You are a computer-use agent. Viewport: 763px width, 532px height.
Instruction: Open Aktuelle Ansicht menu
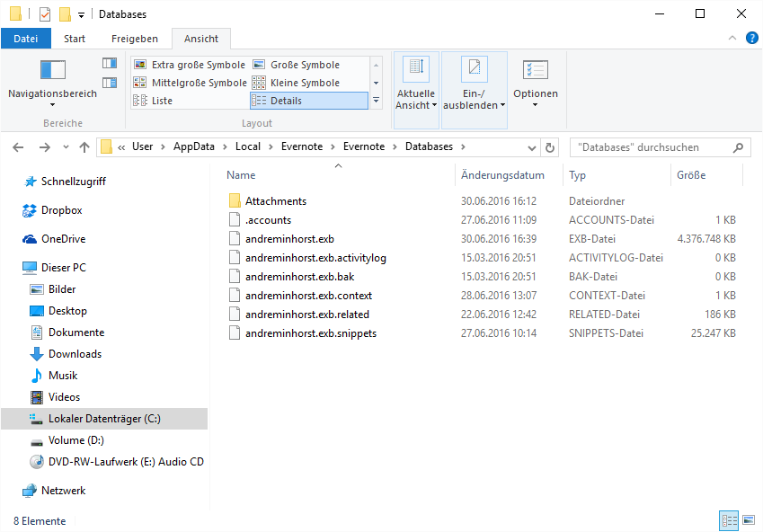pos(416,90)
